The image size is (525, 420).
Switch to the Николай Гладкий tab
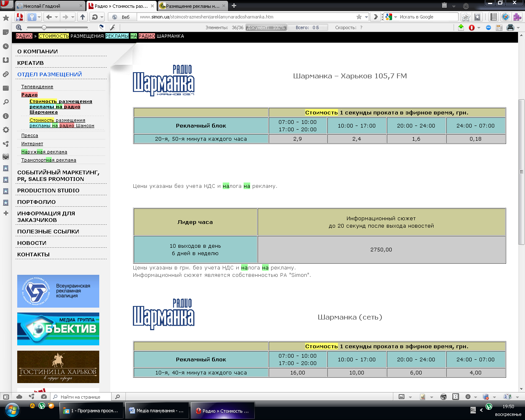[x=50, y=6]
